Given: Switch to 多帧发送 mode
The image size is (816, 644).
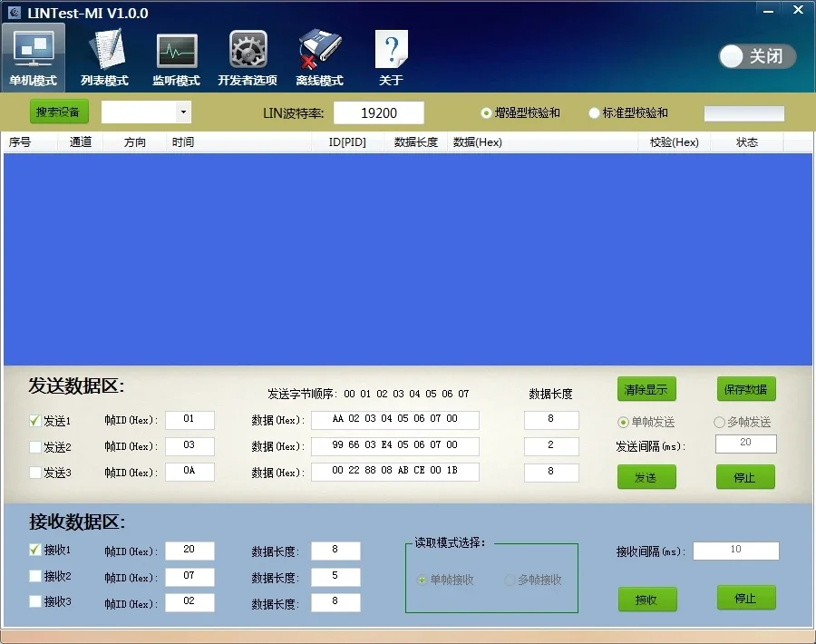Looking at the screenshot, I should tap(717, 422).
